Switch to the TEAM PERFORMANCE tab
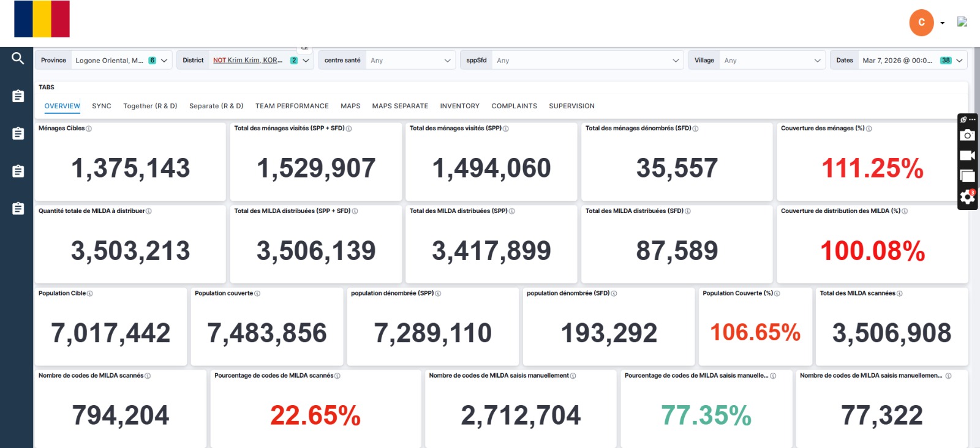This screenshot has width=980, height=448. (x=292, y=106)
